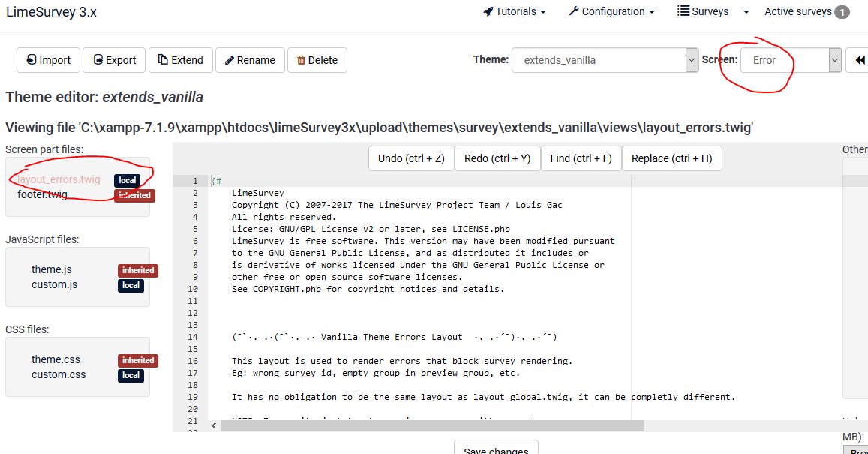
Task: Open the Tutorials menu
Action: tap(515, 11)
